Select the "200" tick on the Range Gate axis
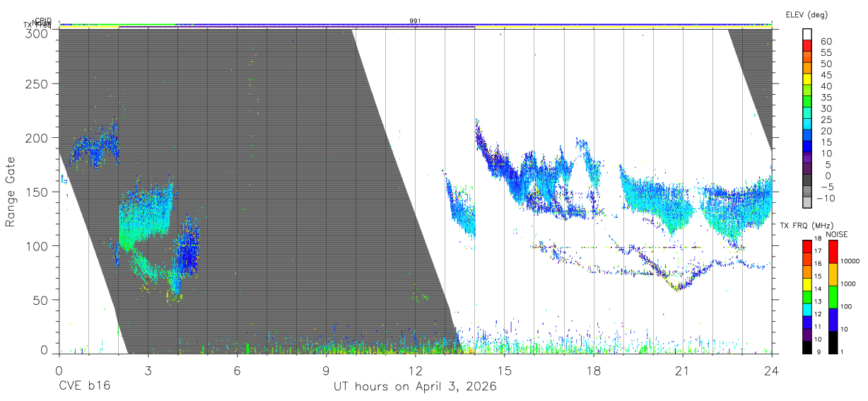The width and height of the screenshot is (868, 401). 36,138
